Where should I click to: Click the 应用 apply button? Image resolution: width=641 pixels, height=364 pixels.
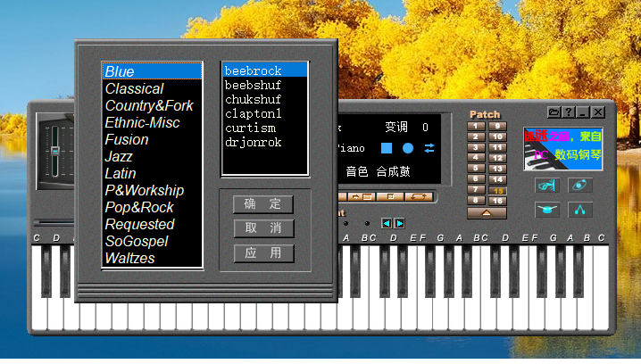click(x=263, y=253)
